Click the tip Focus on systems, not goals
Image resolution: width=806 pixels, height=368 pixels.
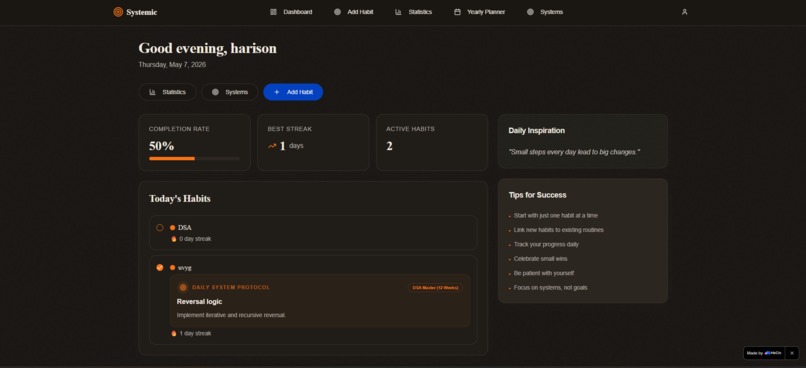pos(551,288)
